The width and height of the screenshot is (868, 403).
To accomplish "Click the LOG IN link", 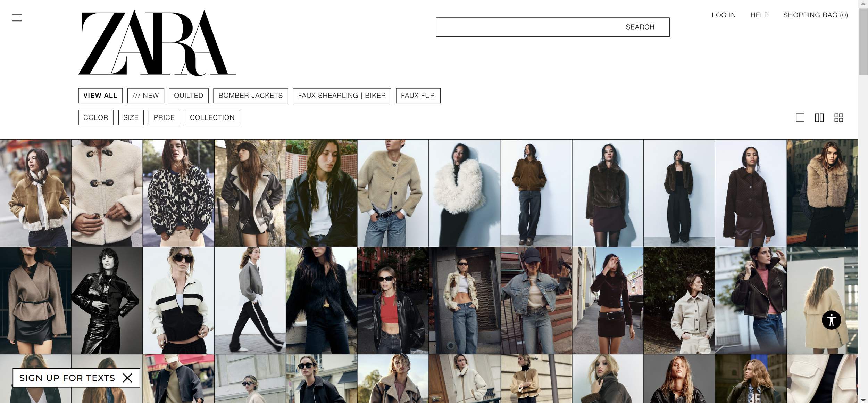I will (724, 15).
